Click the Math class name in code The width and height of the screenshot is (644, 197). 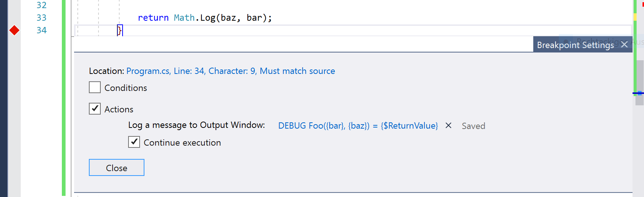(184, 18)
